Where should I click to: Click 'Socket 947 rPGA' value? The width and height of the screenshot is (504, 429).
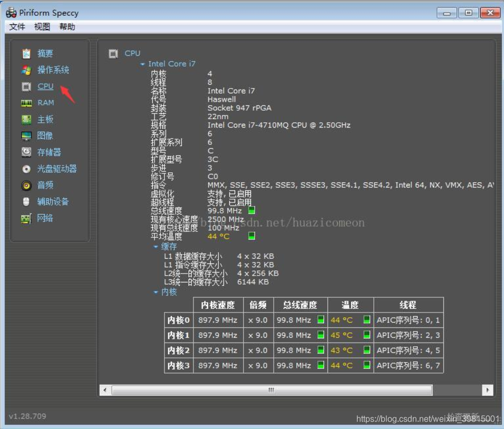239,108
